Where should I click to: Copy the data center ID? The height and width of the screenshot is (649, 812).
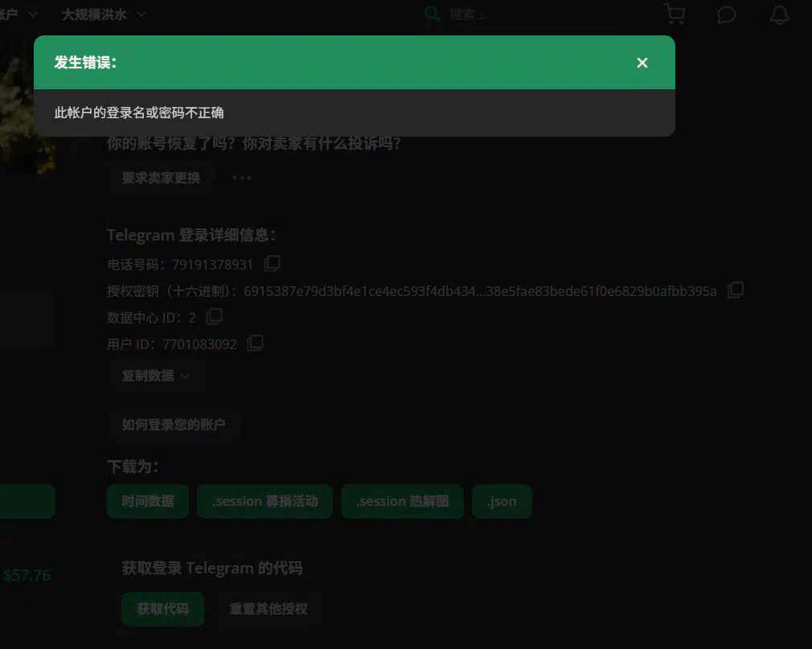(x=214, y=317)
